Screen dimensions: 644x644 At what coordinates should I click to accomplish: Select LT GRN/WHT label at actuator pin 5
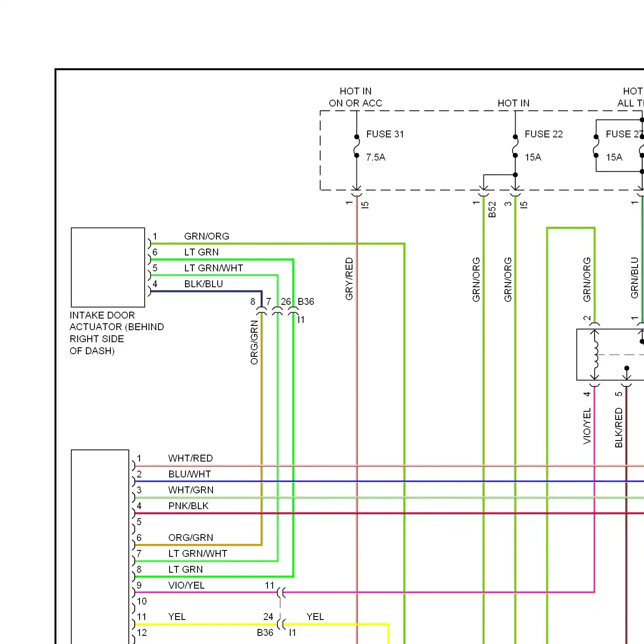213,268
